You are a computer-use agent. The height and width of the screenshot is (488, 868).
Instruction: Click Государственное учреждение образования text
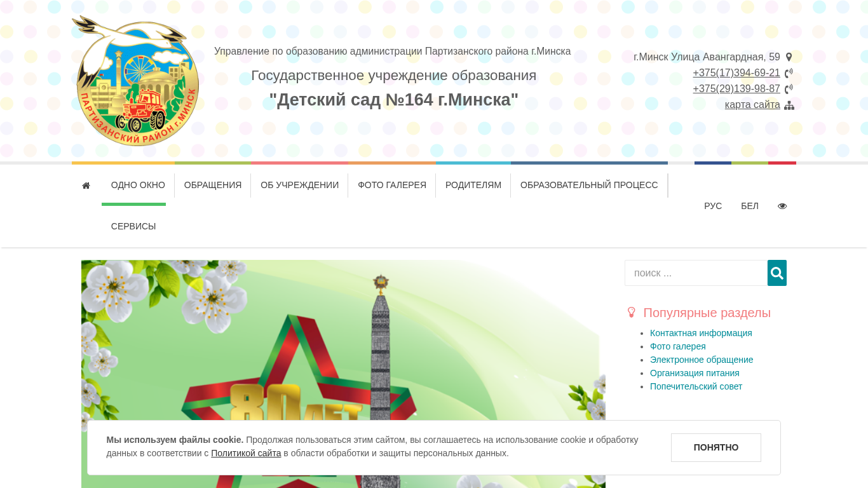tap(394, 76)
